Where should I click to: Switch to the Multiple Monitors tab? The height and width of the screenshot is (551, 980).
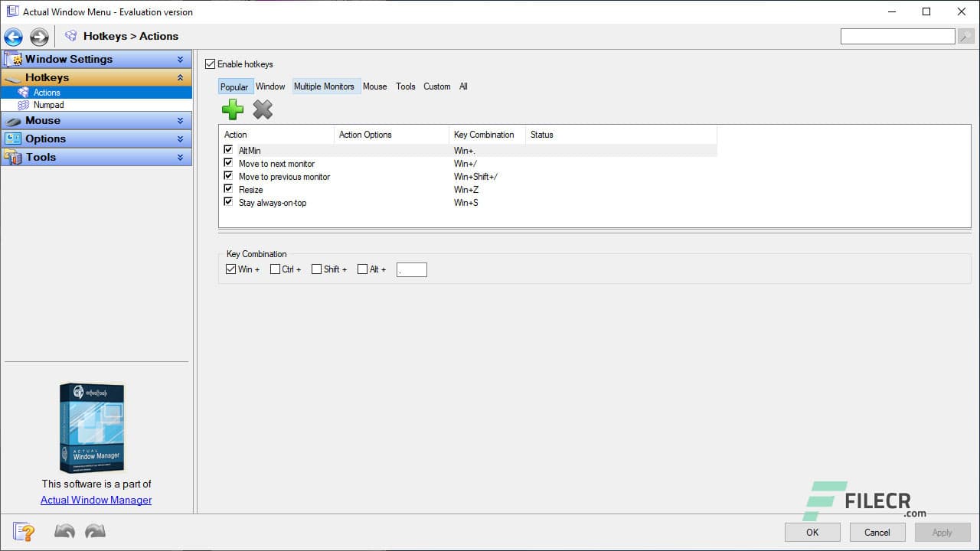coord(325,86)
